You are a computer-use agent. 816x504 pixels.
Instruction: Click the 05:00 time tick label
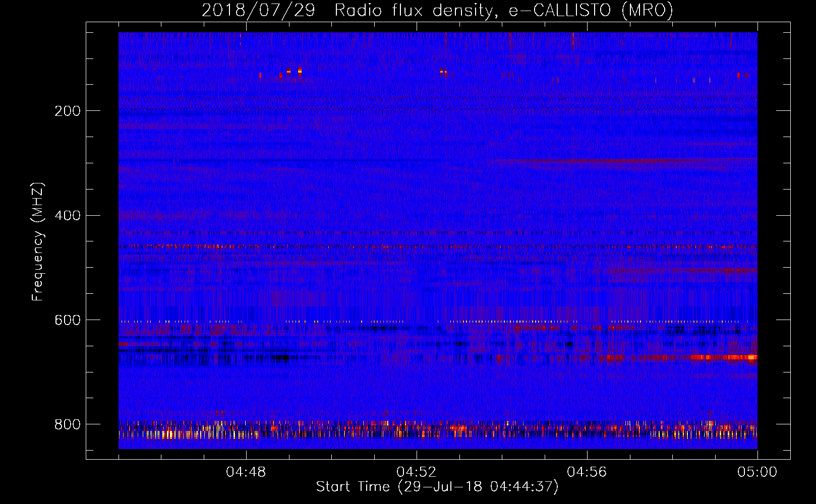[x=757, y=472]
